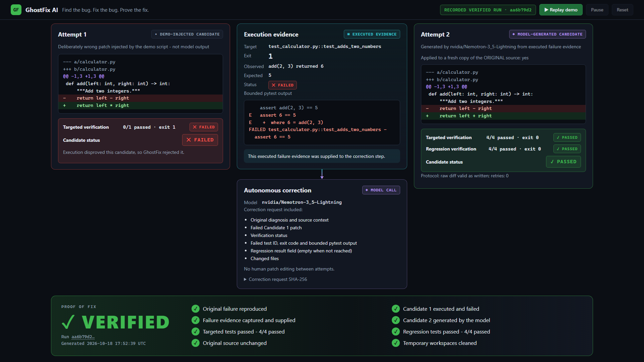
Task: Click '0/1 passed · exit 1' result text
Action: 149,127
